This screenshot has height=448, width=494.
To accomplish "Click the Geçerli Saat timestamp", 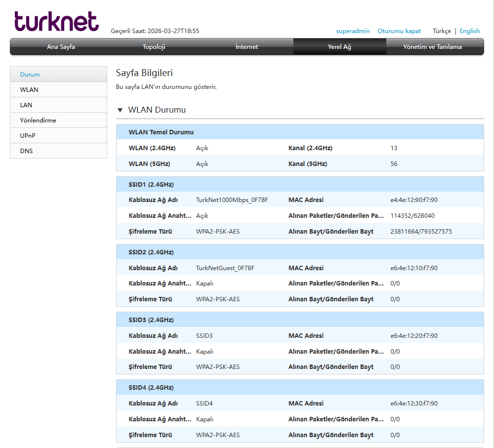I will click(x=155, y=31).
